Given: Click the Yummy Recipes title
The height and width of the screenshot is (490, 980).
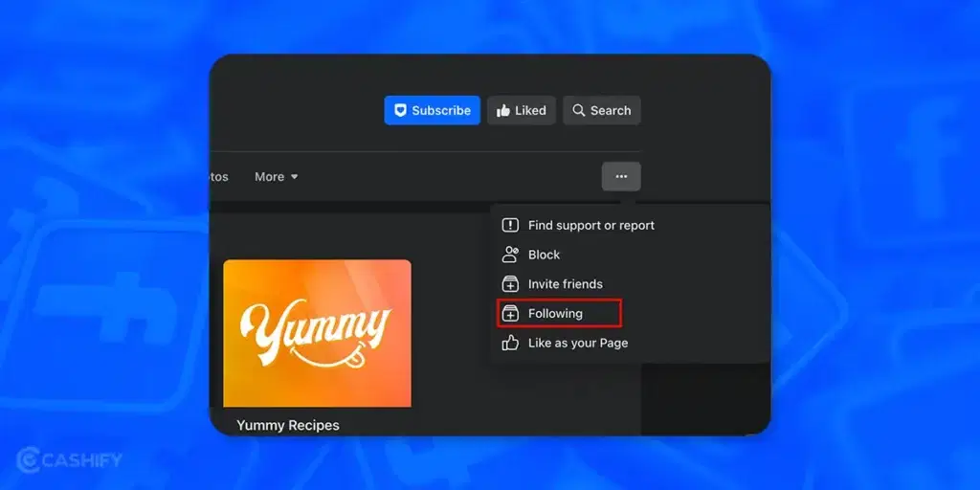Looking at the screenshot, I should pyautogui.click(x=288, y=426).
